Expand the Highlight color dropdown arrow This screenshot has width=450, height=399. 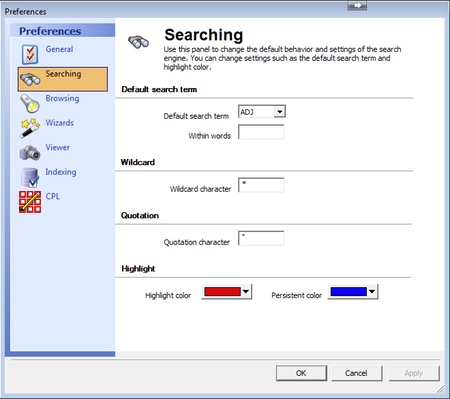click(246, 292)
